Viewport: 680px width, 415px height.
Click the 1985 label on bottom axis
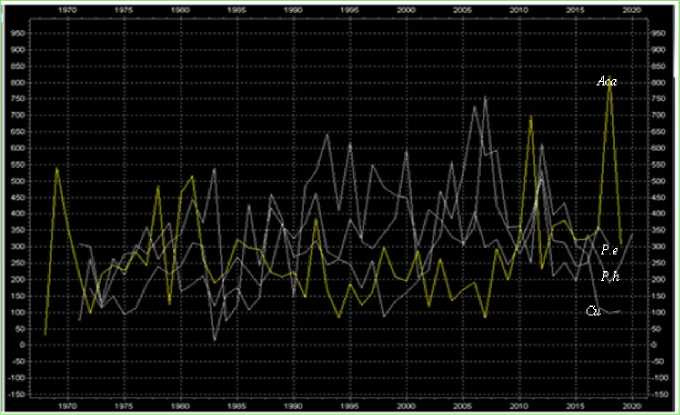coord(237,406)
